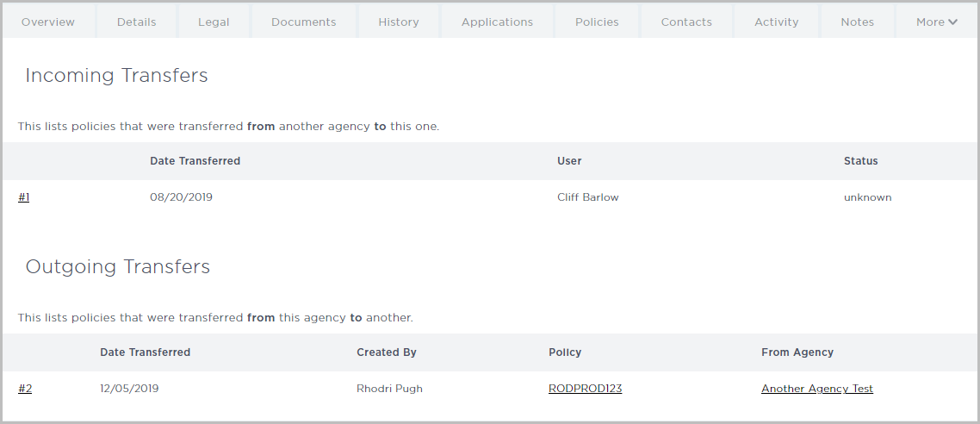
Task: Show the Activity tab
Action: click(x=776, y=22)
